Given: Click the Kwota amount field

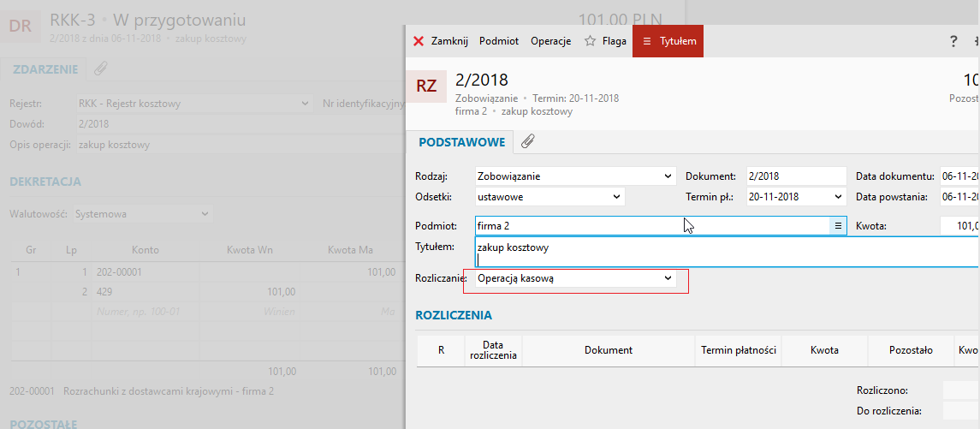Looking at the screenshot, I should [x=959, y=226].
